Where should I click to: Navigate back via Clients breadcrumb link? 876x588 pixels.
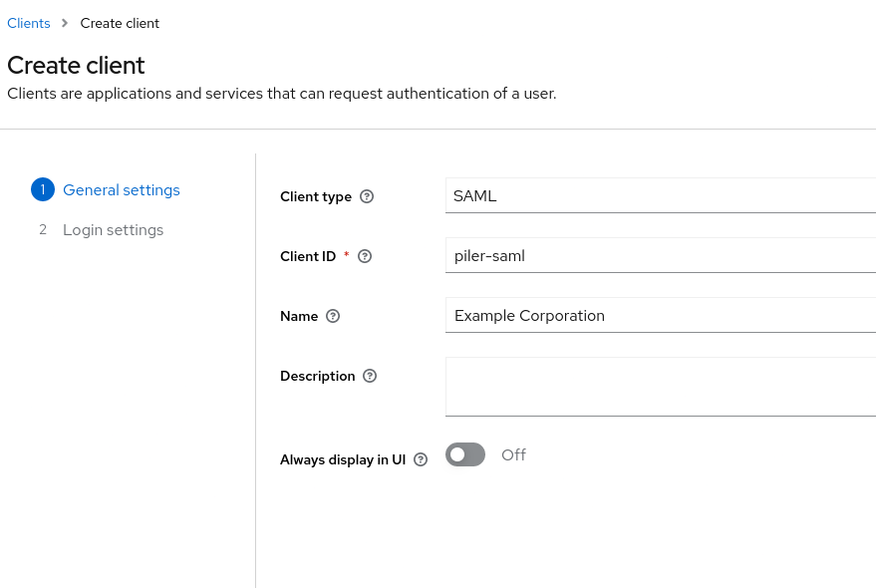(29, 23)
